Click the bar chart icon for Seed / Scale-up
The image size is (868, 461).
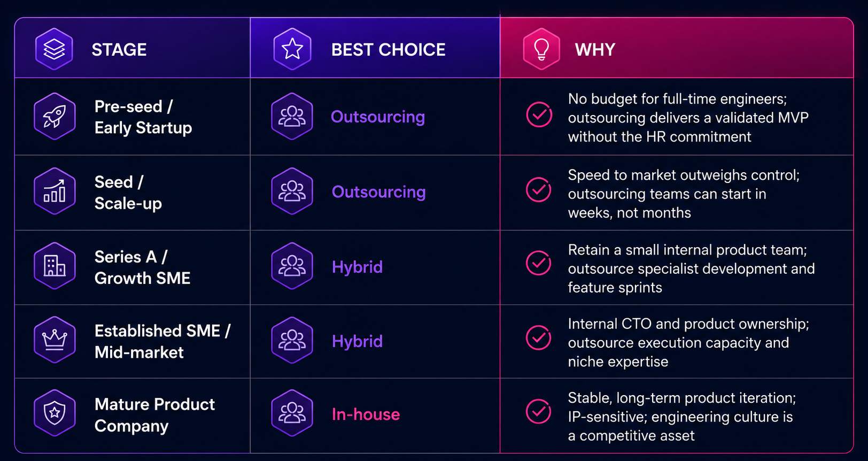coord(55,191)
